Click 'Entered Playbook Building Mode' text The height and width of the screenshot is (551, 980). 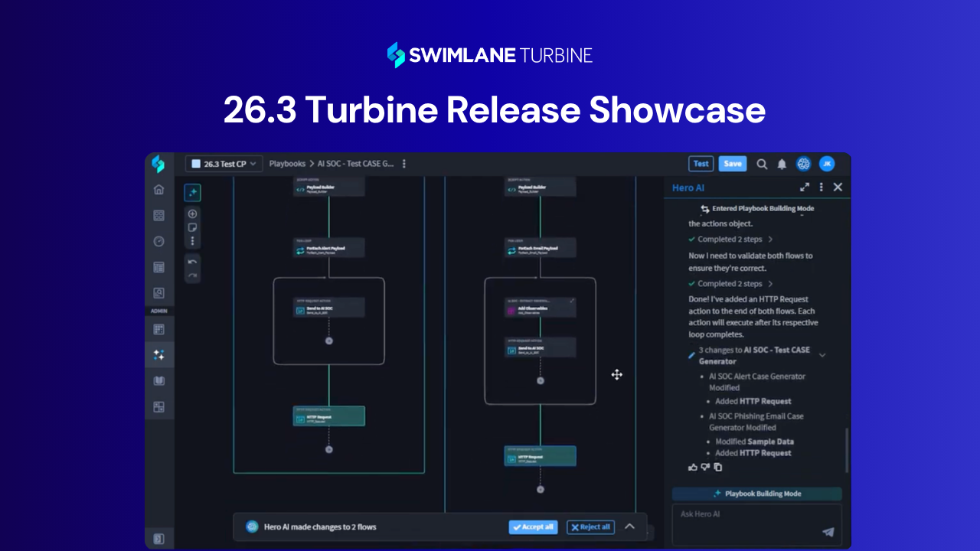tap(763, 208)
